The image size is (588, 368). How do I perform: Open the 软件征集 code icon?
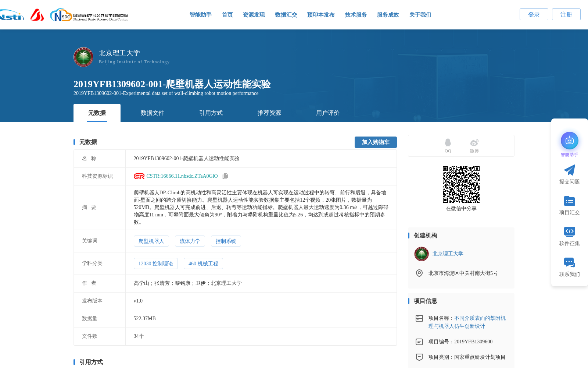570,231
